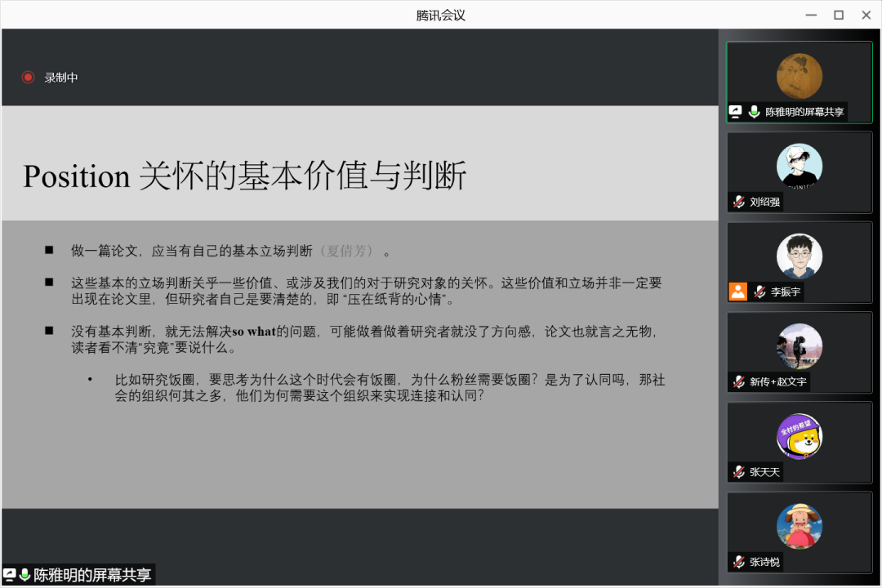Click green microphone icon in 陈雅明's tile
882x588 pixels.
(754, 112)
